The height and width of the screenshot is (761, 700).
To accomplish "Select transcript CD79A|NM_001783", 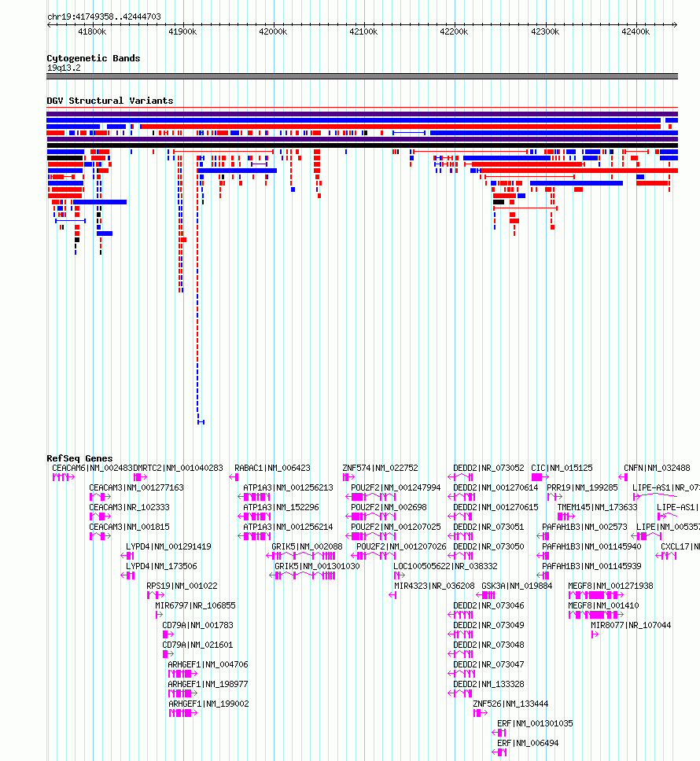I will pyautogui.click(x=197, y=625).
